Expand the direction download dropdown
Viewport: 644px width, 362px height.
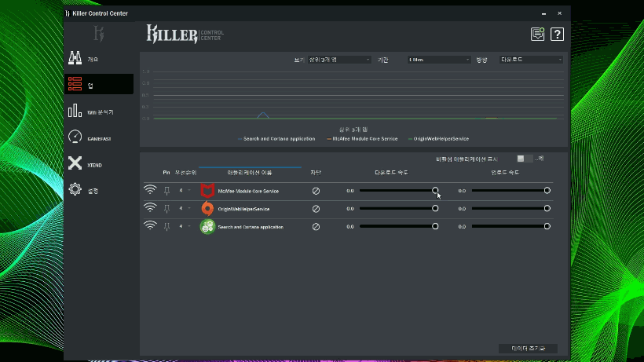531,60
